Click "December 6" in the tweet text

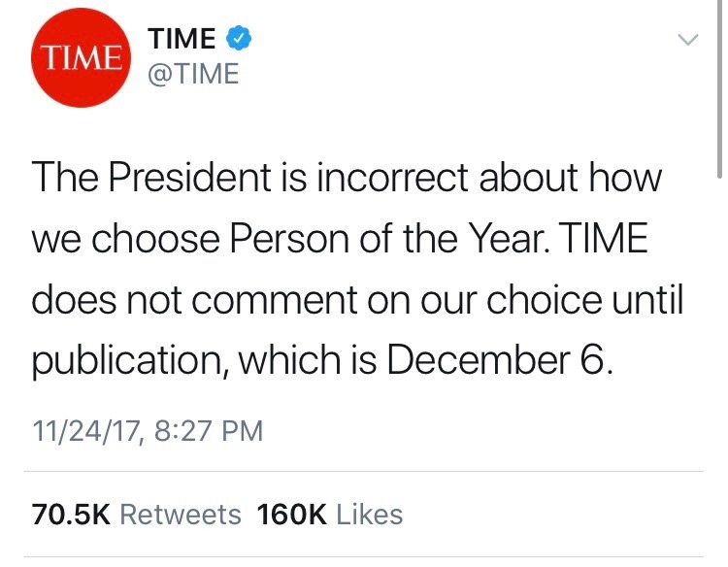click(499, 361)
